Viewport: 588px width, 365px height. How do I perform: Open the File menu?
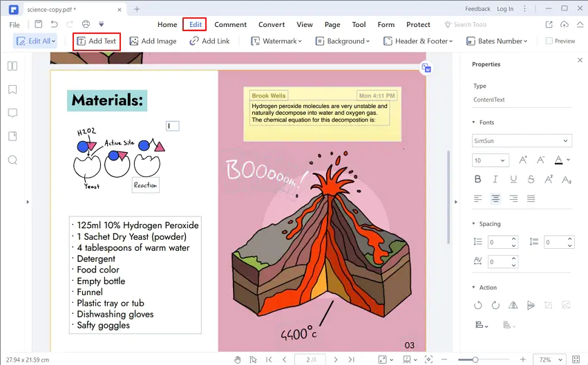[x=15, y=25]
